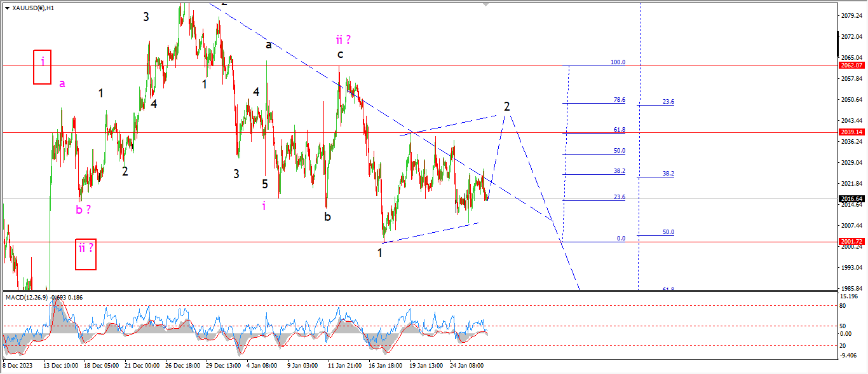
Task: Click the 24 Jan 08:00 time axis label
Action: [467, 366]
